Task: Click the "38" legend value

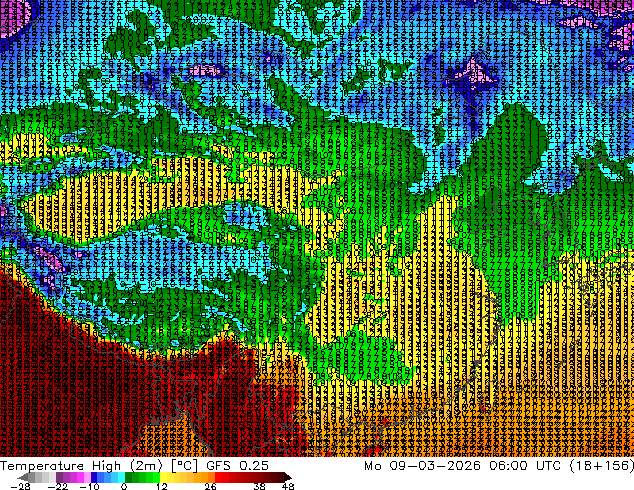Action: [260, 486]
